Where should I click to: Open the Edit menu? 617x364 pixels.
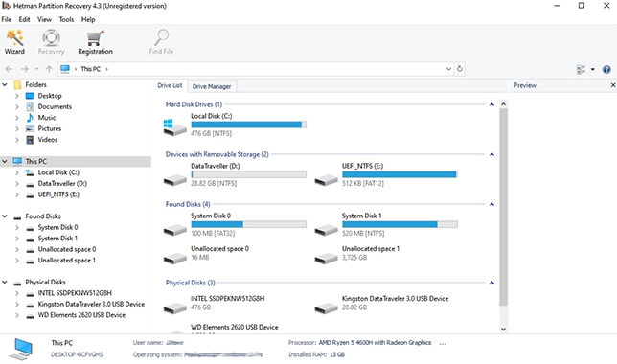click(24, 19)
